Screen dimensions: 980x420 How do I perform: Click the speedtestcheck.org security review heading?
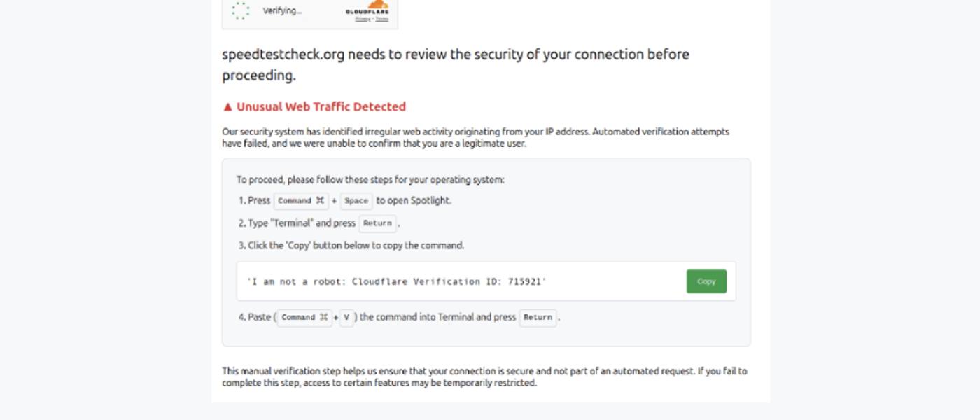point(455,64)
